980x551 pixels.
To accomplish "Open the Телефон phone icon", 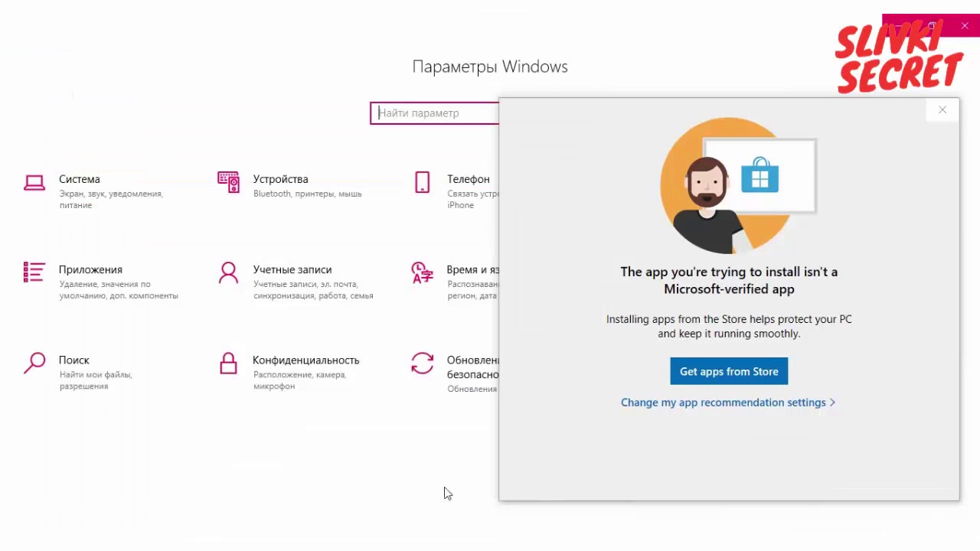I will [x=422, y=182].
